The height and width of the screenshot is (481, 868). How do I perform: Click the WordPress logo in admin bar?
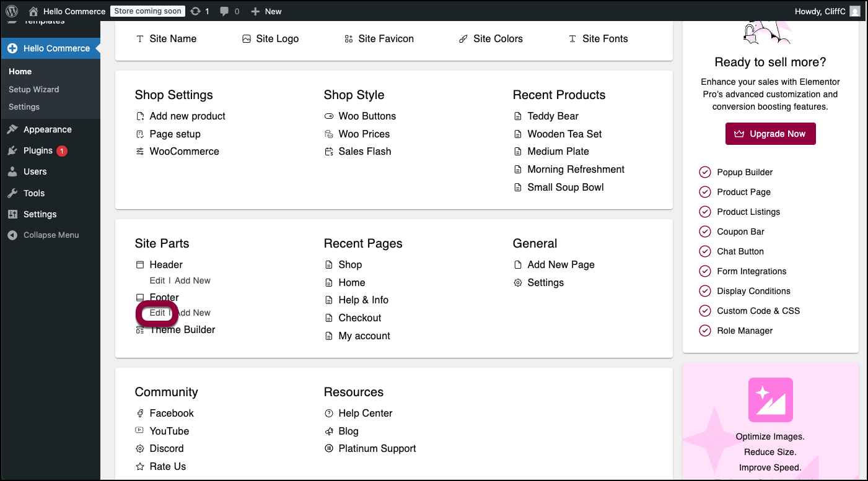(x=12, y=11)
